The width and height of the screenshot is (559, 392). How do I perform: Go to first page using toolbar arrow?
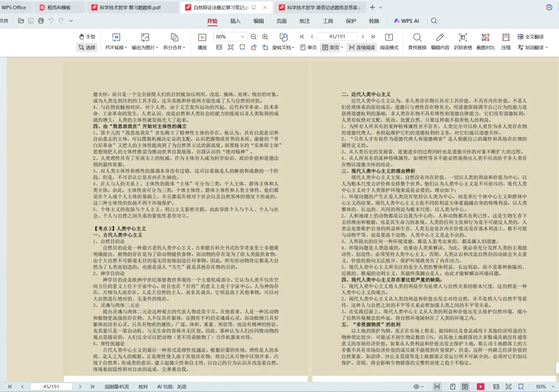coord(302,37)
